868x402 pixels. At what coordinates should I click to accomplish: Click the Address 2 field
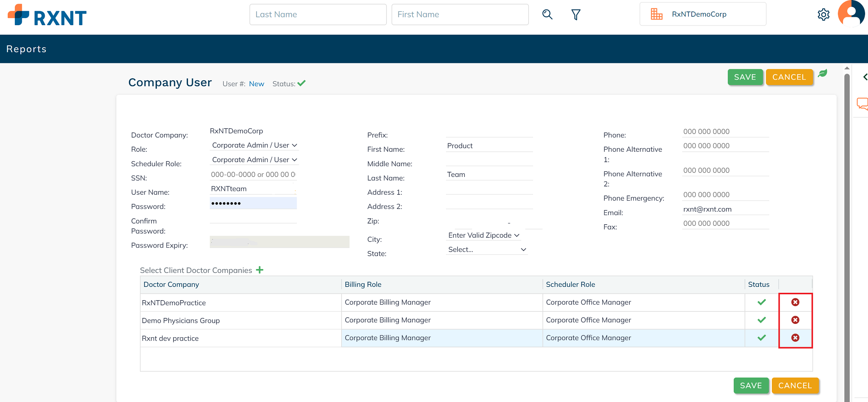tap(489, 203)
